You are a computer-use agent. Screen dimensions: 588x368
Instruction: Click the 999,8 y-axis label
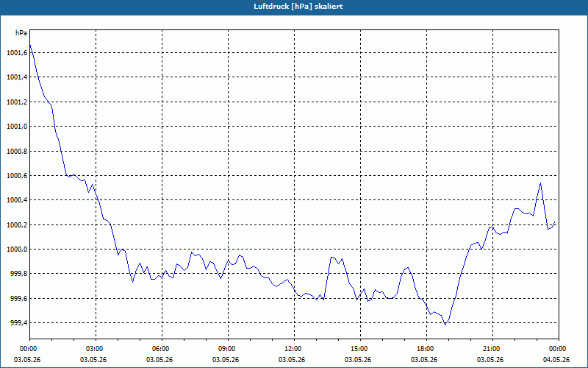pos(18,274)
